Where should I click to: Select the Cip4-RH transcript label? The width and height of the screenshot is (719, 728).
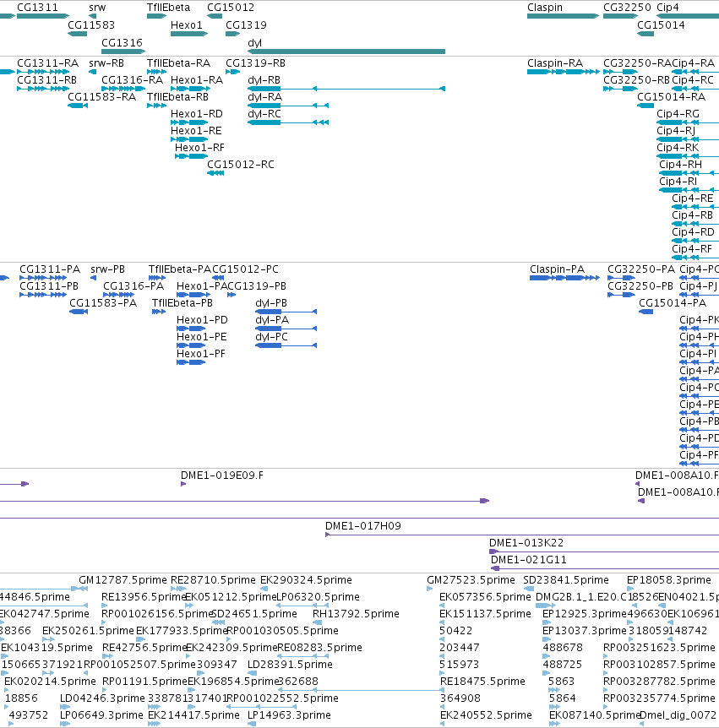[680, 165]
